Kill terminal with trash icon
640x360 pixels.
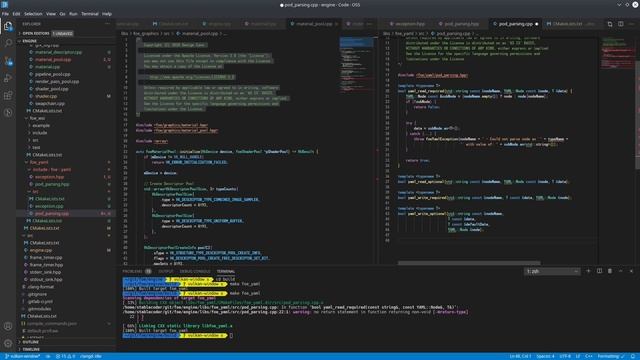pyautogui.click(x=610, y=271)
